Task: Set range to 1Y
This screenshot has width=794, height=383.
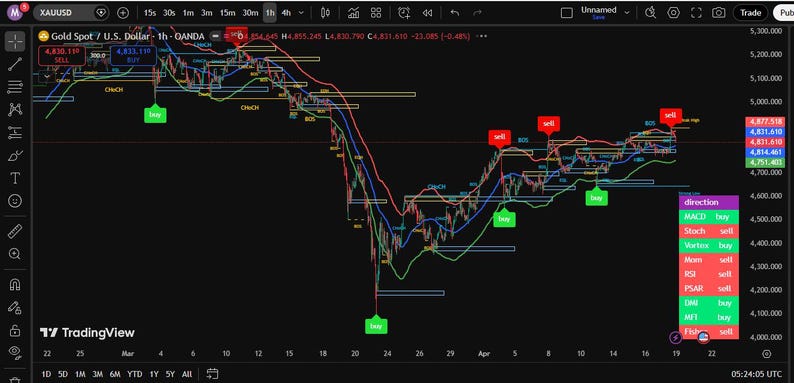Action: click(154, 374)
